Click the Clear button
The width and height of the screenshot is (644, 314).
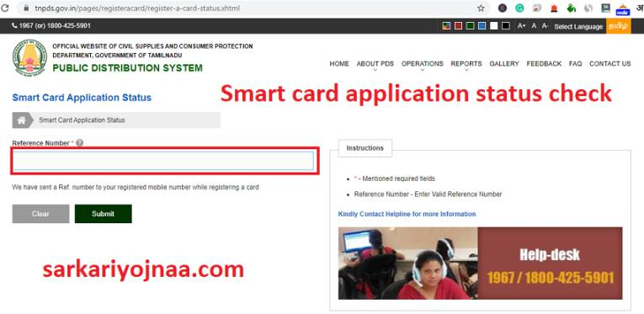pos(40,214)
